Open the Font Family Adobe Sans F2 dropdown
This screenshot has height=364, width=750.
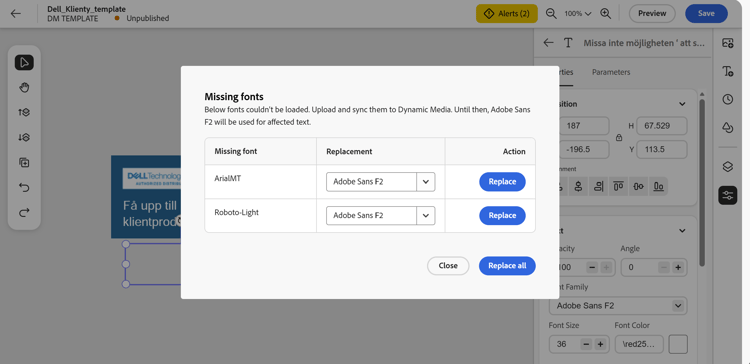[618, 306]
